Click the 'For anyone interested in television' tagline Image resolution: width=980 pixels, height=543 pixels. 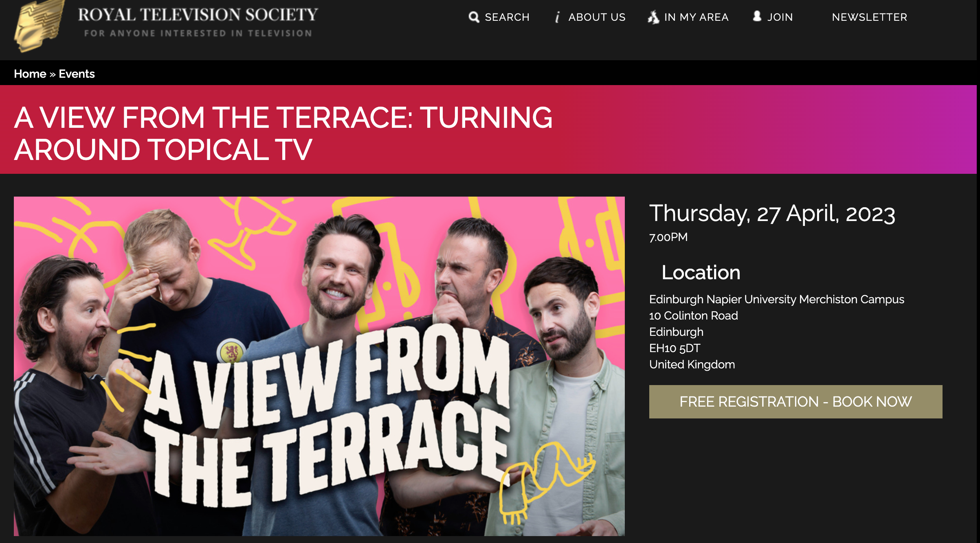(198, 33)
